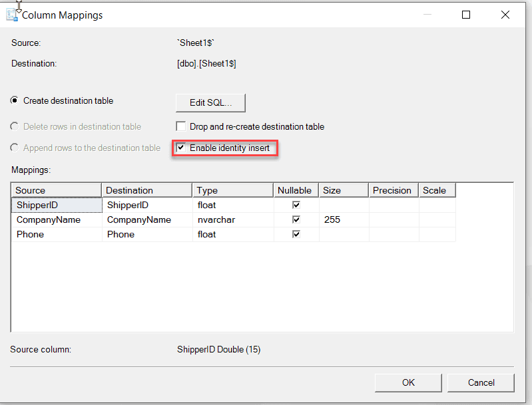Click the Destination column header
The width and height of the screenshot is (532, 405).
tap(146, 190)
